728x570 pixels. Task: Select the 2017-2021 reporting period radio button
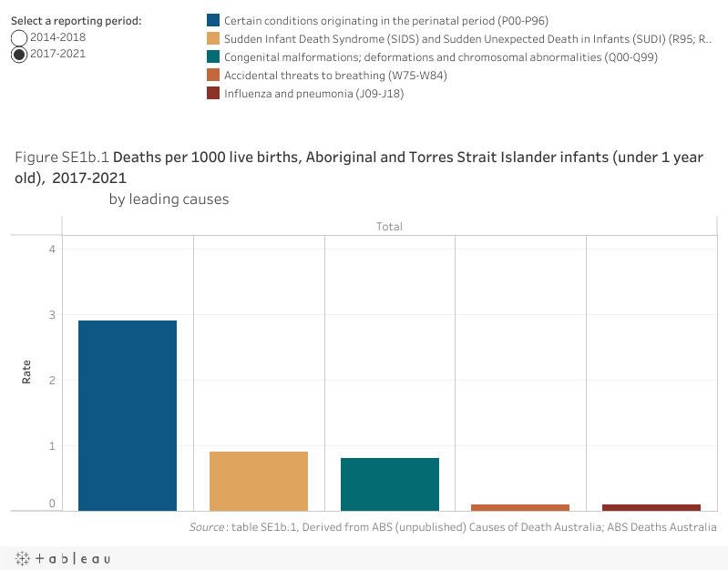(19, 55)
